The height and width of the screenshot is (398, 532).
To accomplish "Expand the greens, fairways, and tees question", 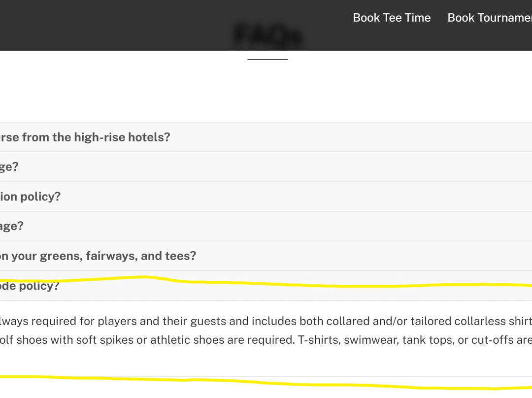I will pyautogui.click(x=98, y=256).
